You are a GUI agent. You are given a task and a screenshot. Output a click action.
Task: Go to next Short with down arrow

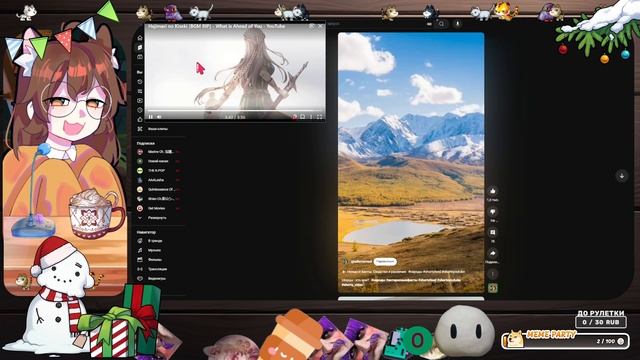click(622, 176)
